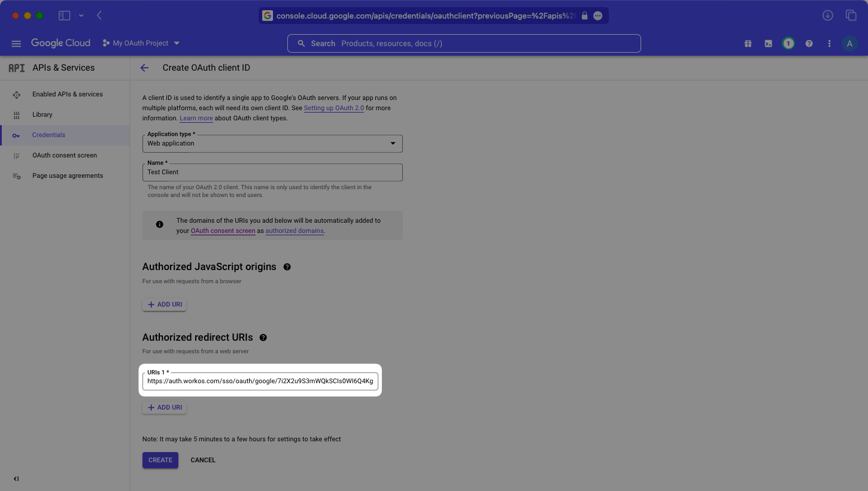The height and width of the screenshot is (491, 868).
Task: Show help for Authorized JavaScript origins
Action: pos(287,267)
